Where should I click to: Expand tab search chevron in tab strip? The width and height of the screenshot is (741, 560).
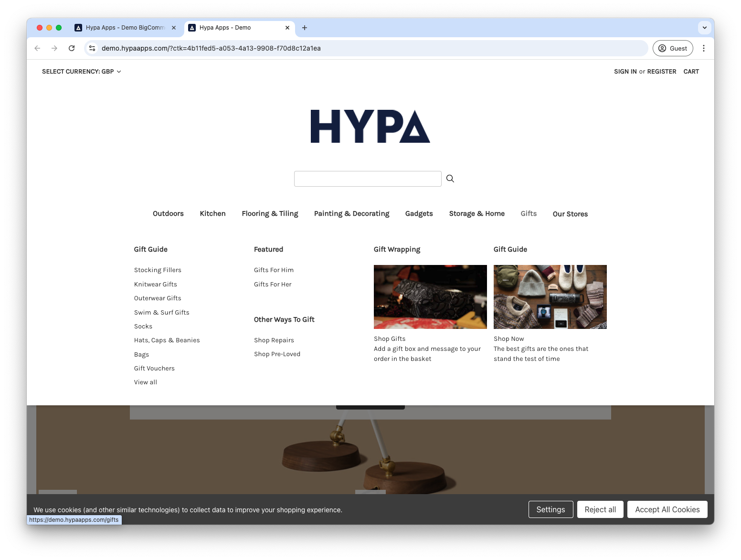[x=705, y=28]
